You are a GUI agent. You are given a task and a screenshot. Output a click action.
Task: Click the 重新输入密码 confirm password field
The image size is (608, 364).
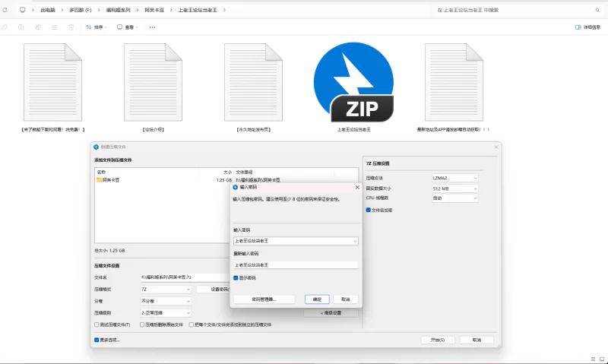(296, 265)
